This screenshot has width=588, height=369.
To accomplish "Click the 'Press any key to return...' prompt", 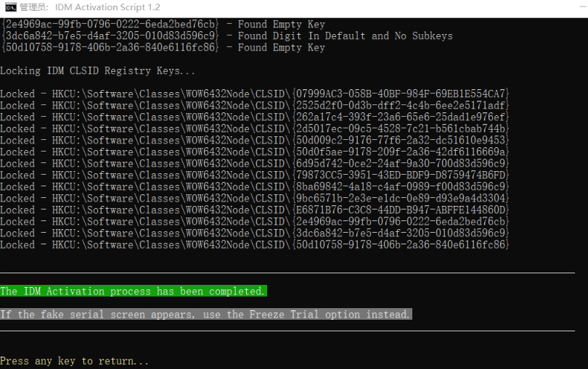I will coord(74,361).
